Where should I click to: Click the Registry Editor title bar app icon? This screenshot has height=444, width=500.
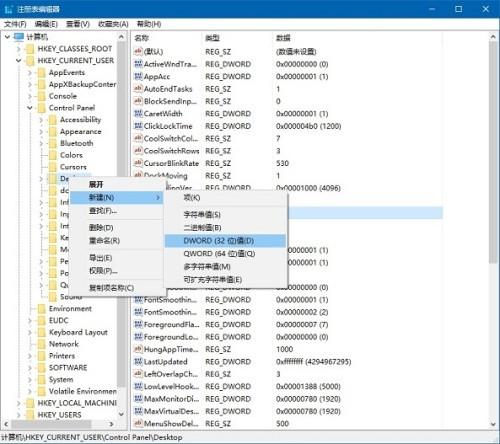(x=8, y=9)
